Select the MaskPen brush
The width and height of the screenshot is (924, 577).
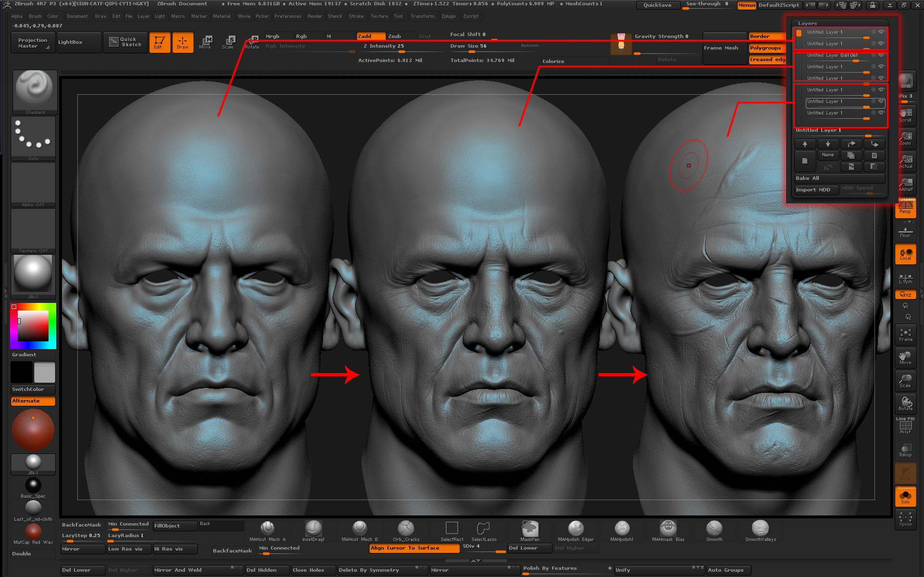[530, 531]
